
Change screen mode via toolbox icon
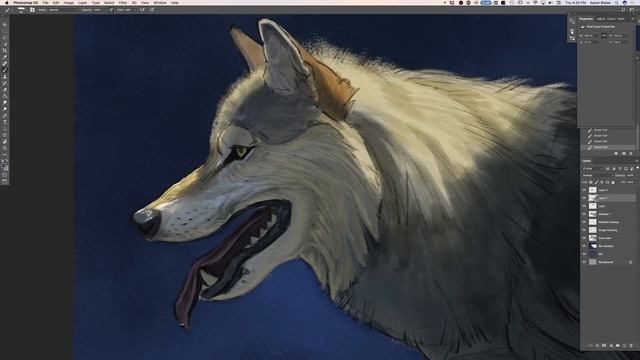coord(5,182)
